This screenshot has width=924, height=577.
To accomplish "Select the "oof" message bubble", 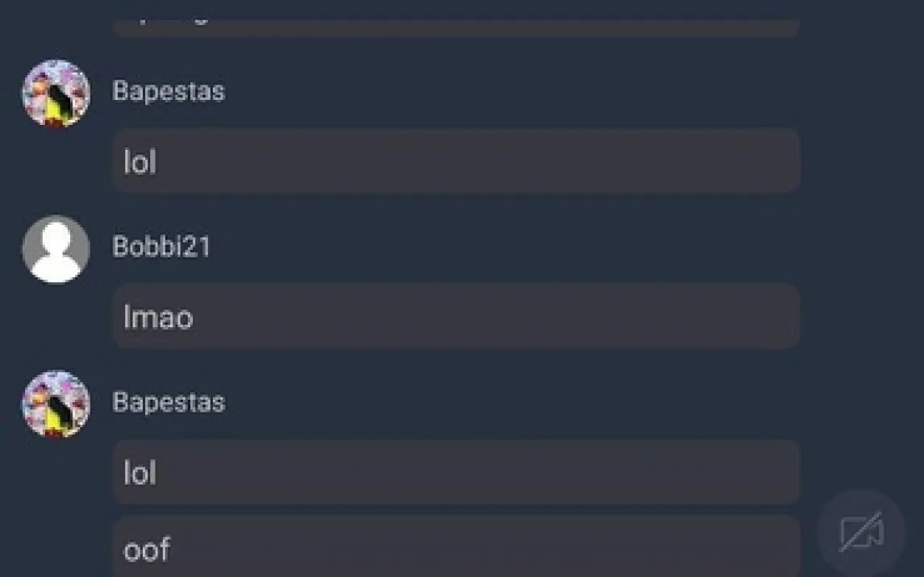I will click(x=456, y=548).
